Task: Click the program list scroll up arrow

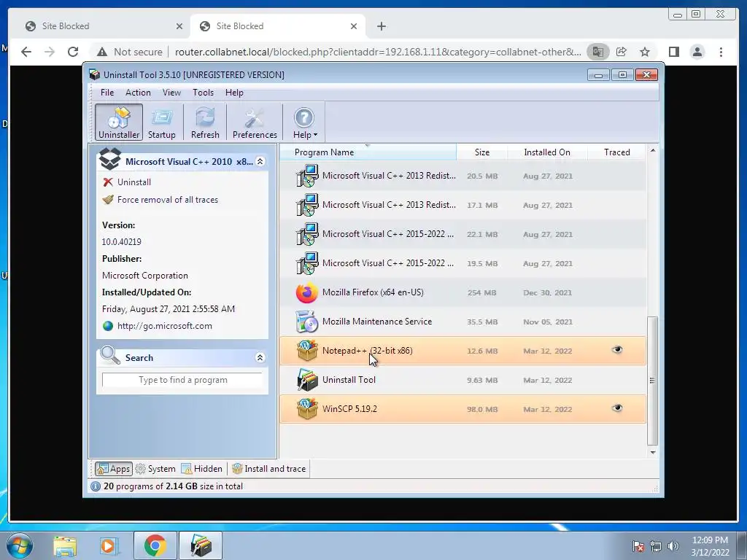Action: [653, 150]
